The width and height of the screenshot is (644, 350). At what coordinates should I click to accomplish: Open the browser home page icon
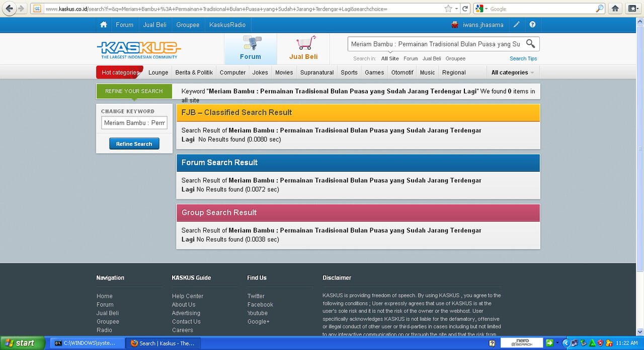(x=615, y=9)
